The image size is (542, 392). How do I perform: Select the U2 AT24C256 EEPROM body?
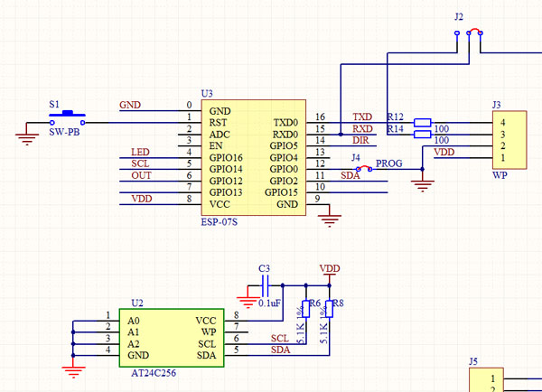pos(172,338)
